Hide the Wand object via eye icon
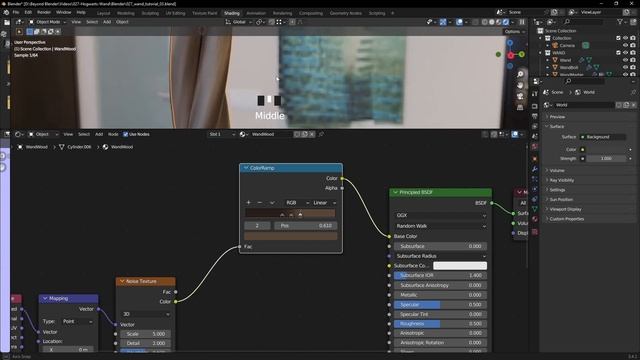640x360 pixels. (625, 60)
